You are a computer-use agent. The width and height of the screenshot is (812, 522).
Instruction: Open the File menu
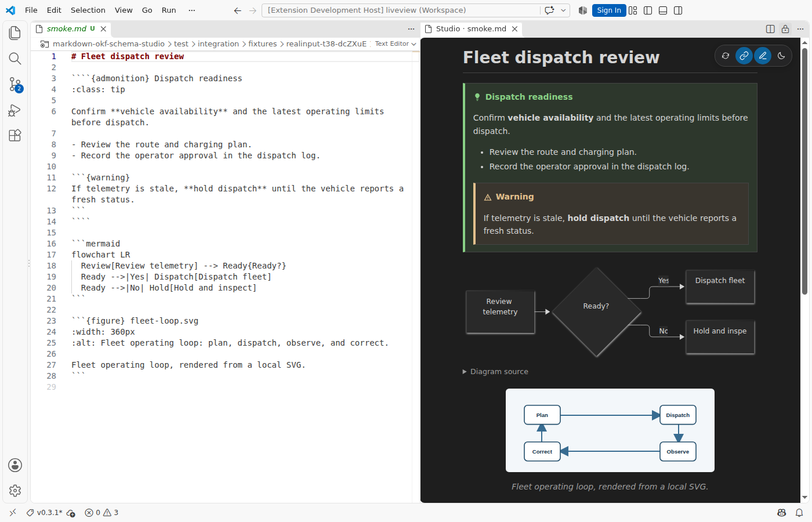click(x=31, y=10)
